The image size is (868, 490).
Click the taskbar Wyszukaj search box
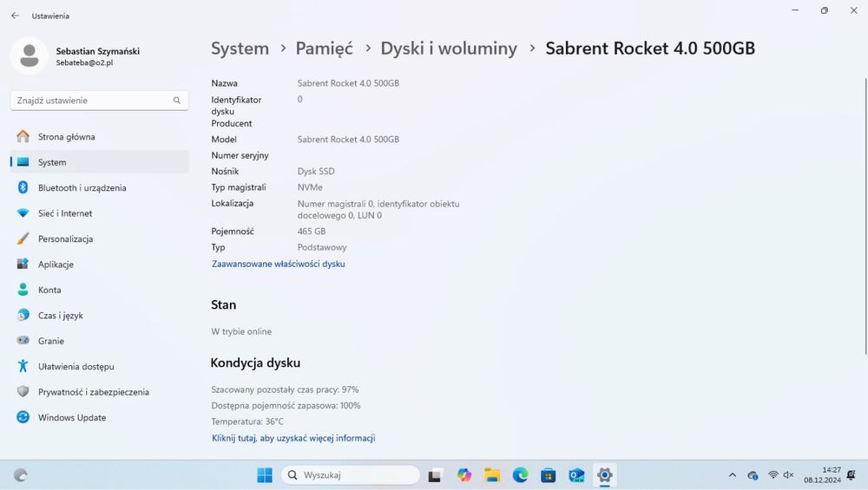coord(351,474)
